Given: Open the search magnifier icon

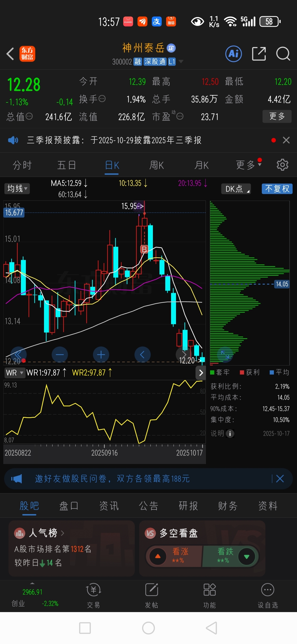Looking at the screenshot, I should (x=283, y=54).
